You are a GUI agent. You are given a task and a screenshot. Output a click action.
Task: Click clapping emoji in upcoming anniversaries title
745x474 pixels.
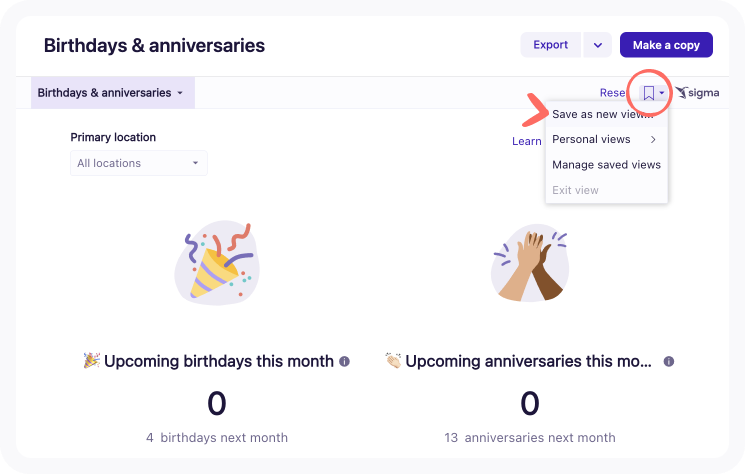pyautogui.click(x=393, y=361)
